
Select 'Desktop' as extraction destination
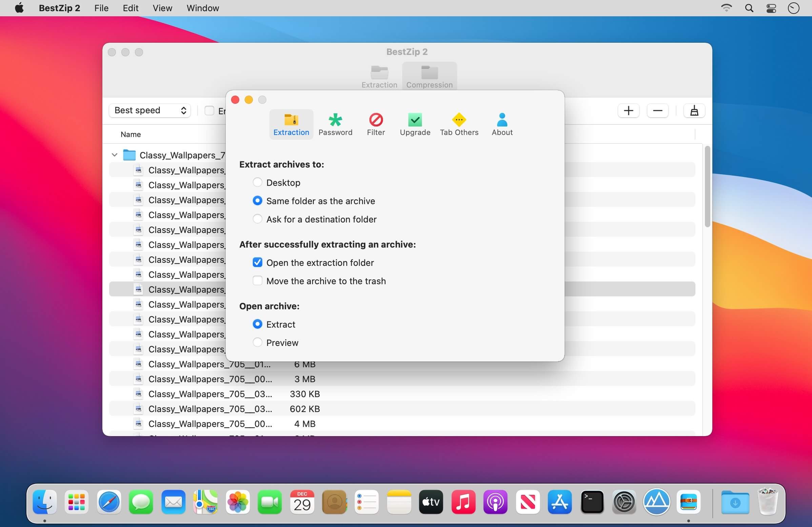click(257, 182)
